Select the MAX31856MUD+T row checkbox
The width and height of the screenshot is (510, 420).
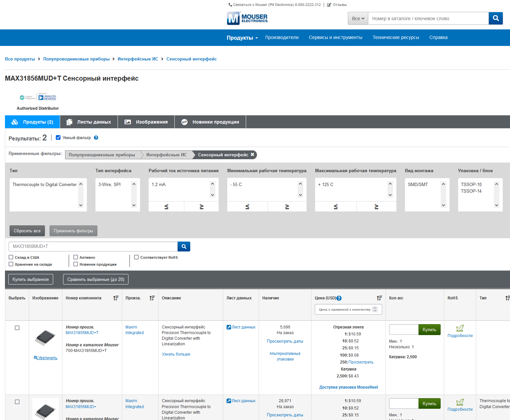(x=17, y=328)
